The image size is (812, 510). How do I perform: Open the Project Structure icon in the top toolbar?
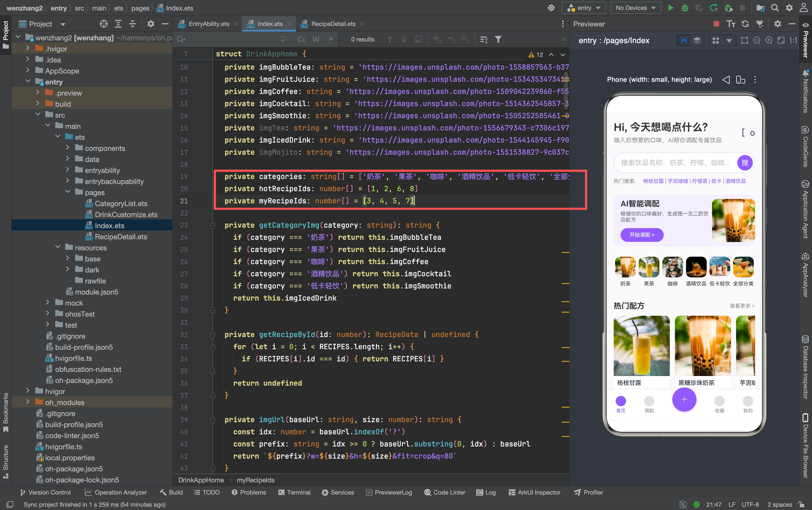coord(760,8)
